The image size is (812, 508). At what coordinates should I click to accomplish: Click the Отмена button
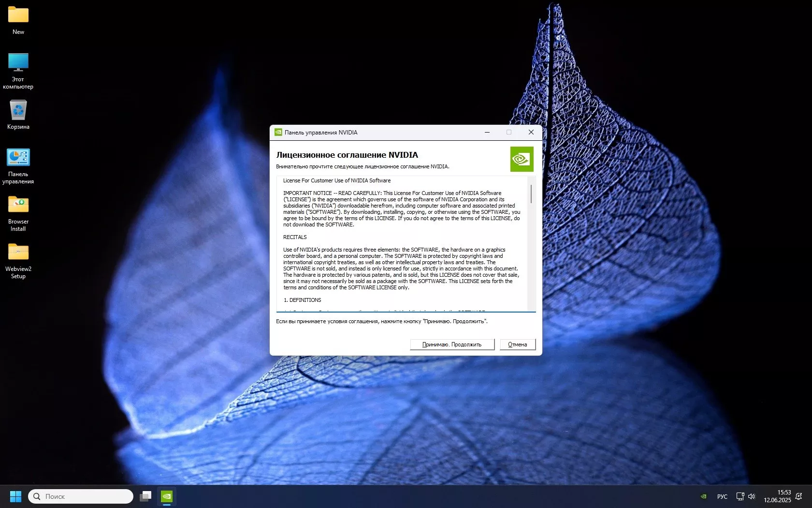point(517,344)
